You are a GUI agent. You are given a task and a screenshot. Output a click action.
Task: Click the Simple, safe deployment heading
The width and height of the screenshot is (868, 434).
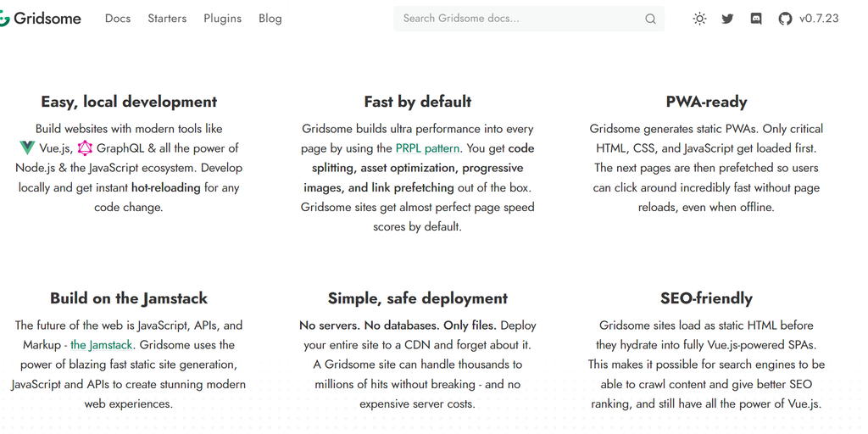click(x=418, y=298)
